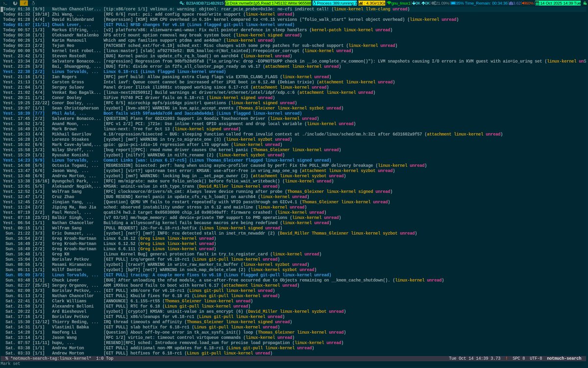The width and height of the screenshot is (588, 368).
Task: Click the Process count droplet icon
Action: click(315, 3)
